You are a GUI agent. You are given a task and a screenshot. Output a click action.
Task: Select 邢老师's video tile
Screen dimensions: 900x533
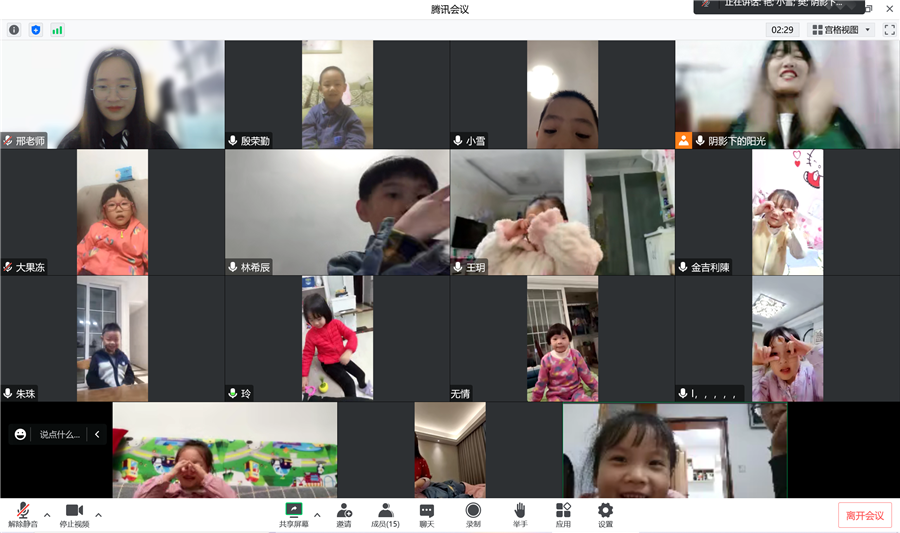pyautogui.click(x=112, y=94)
